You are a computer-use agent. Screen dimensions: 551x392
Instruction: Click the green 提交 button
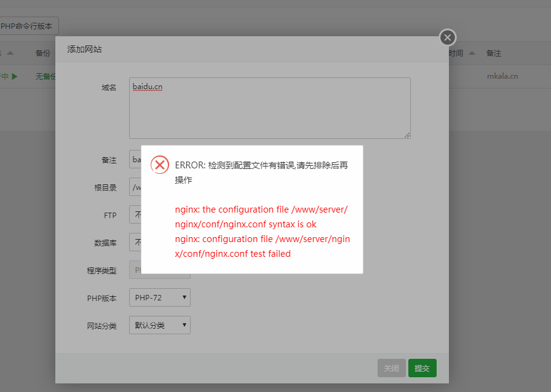click(422, 368)
